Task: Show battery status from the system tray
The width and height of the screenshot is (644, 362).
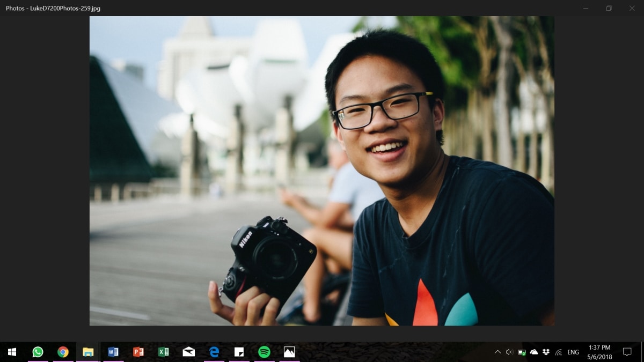Action: point(522,352)
